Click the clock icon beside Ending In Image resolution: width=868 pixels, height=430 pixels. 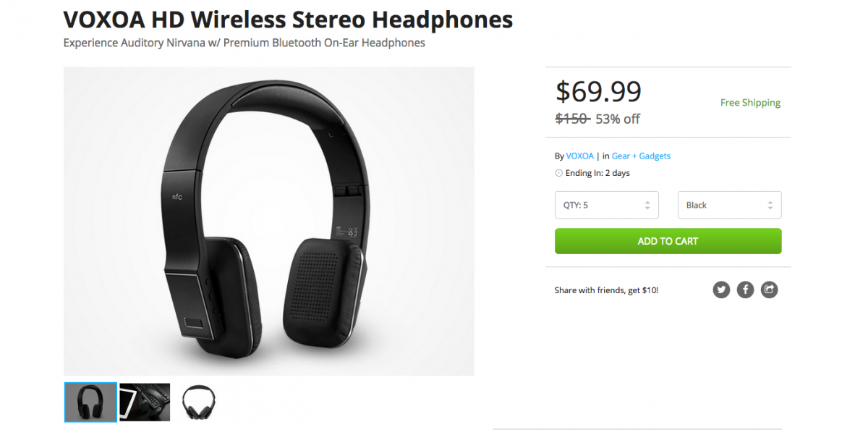click(x=558, y=173)
